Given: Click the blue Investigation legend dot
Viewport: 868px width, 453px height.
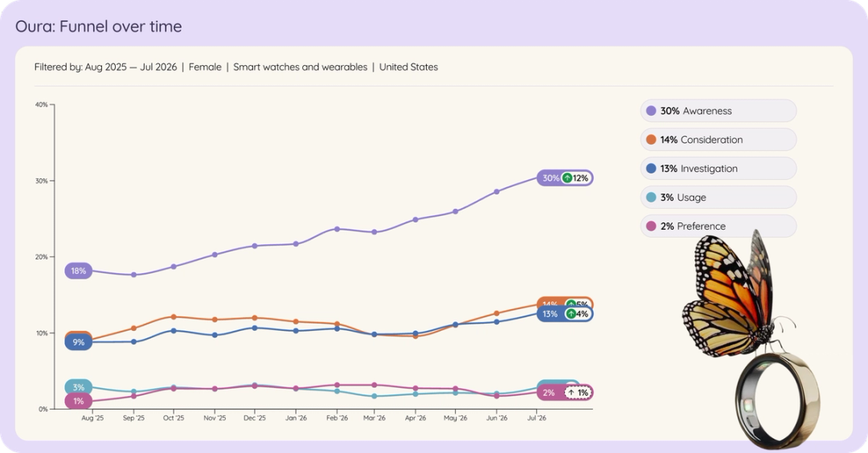Looking at the screenshot, I should [x=651, y=168].
